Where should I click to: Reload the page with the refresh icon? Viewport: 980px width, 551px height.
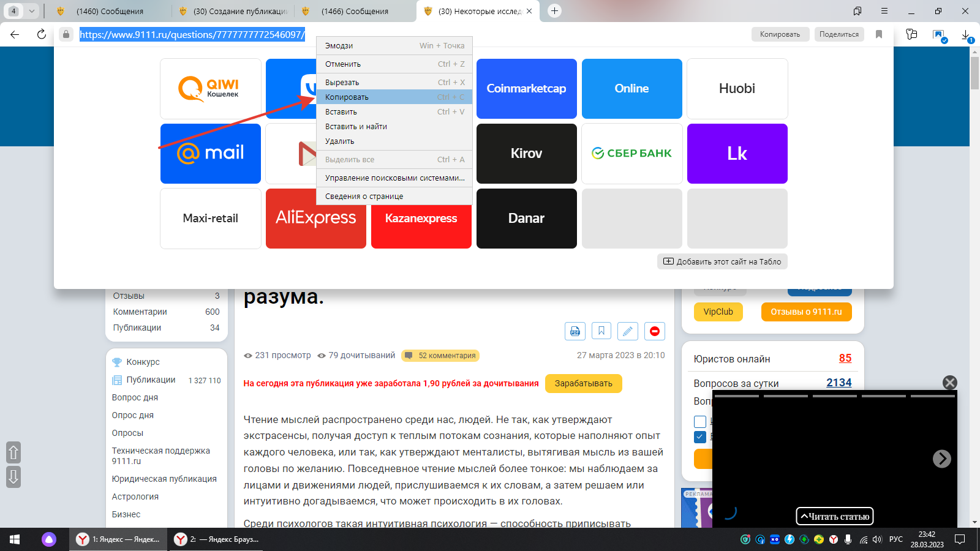[42, 34]
